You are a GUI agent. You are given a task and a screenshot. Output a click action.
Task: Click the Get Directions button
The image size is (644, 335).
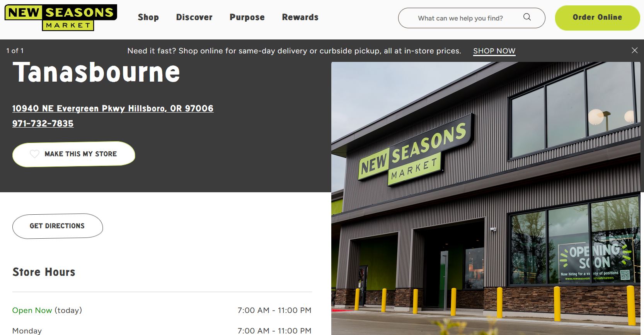(x=58, y=226)
